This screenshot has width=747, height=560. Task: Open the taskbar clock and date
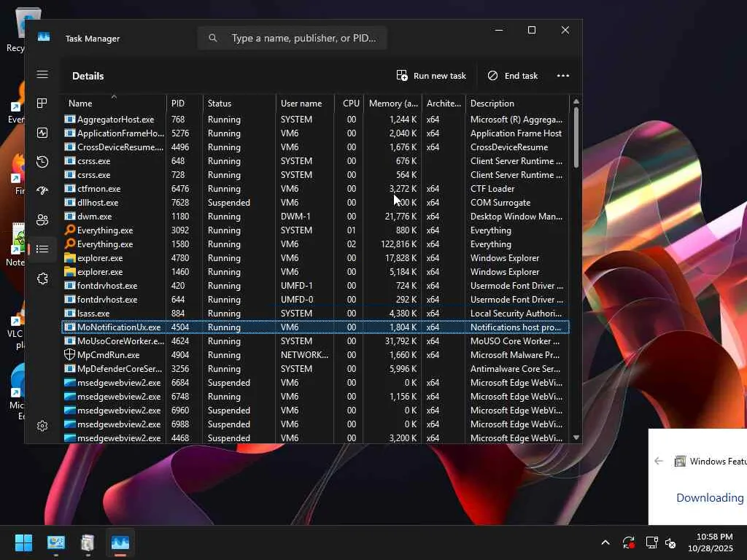(x=711, y=542)
